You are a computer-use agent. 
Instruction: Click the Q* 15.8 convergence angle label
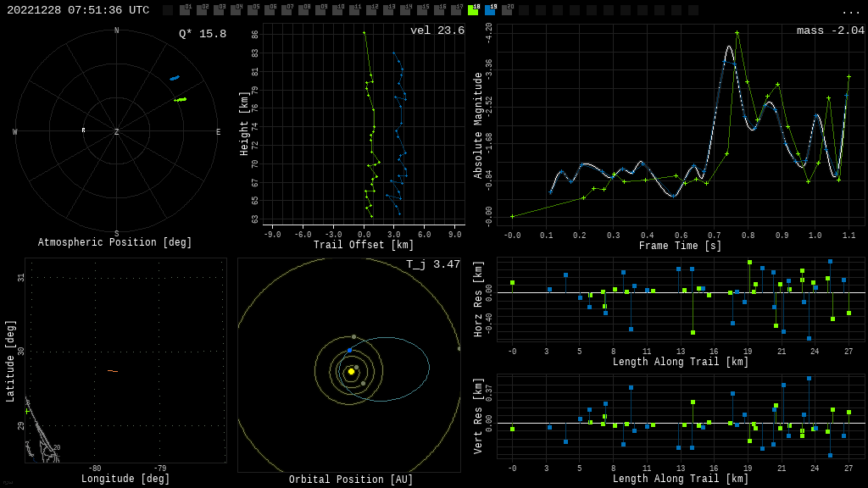pos(203,34)
